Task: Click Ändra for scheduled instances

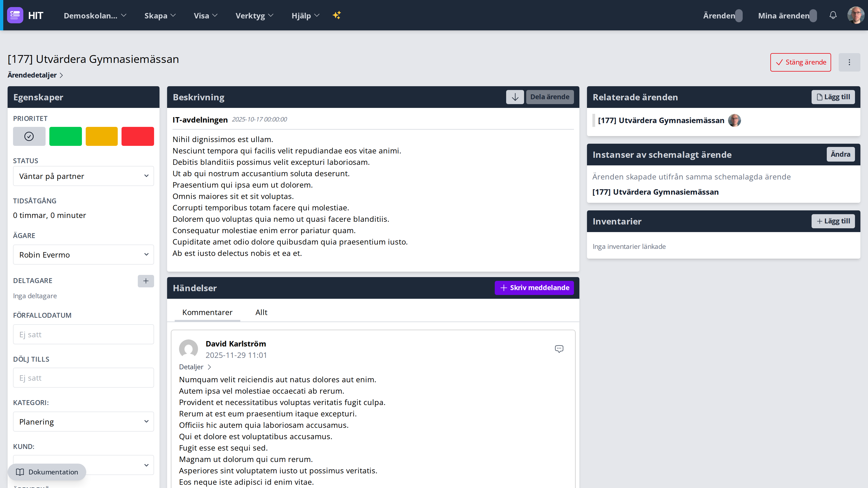Action: coord(841,154)
